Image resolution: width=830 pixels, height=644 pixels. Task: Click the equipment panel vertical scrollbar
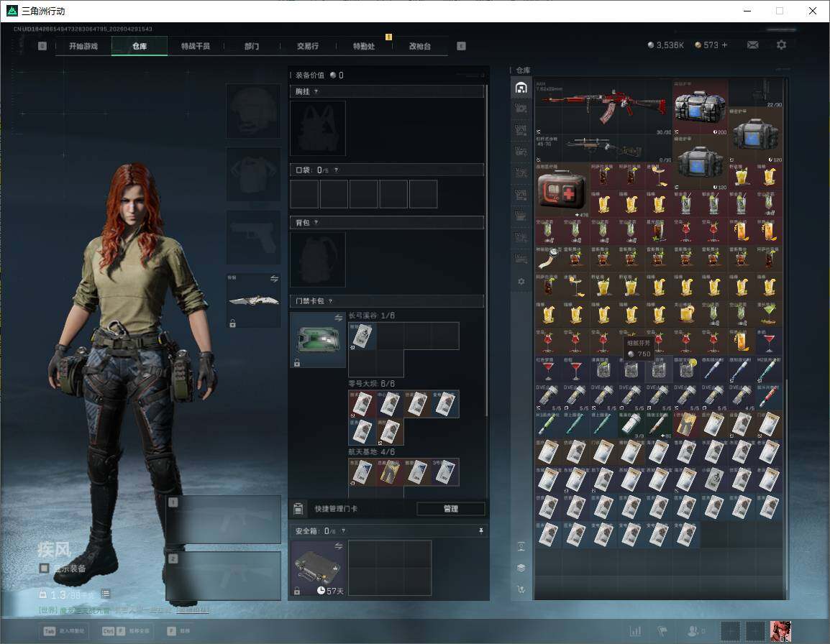tap(486, 249)
